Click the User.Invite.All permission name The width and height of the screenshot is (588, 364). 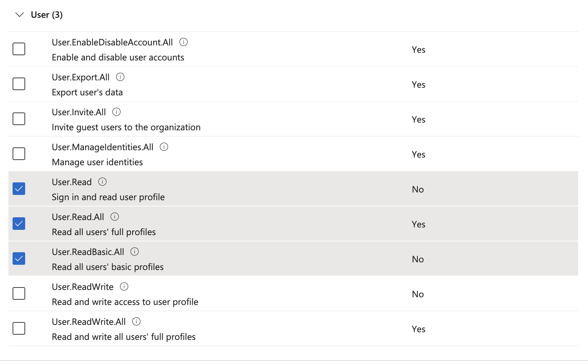(79, 112)
